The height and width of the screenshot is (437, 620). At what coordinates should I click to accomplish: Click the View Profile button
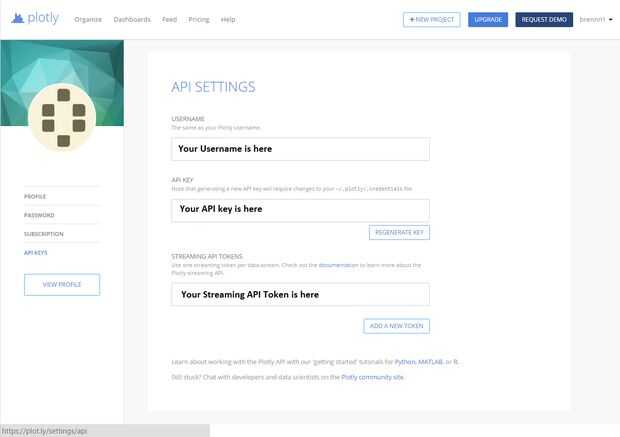coord(62,285)
